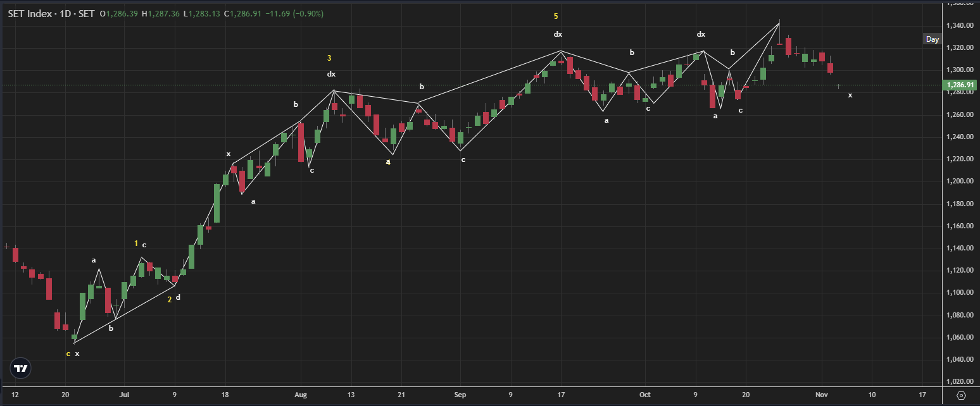Select the yellow wave 3 label

click(x=329, y=58)
